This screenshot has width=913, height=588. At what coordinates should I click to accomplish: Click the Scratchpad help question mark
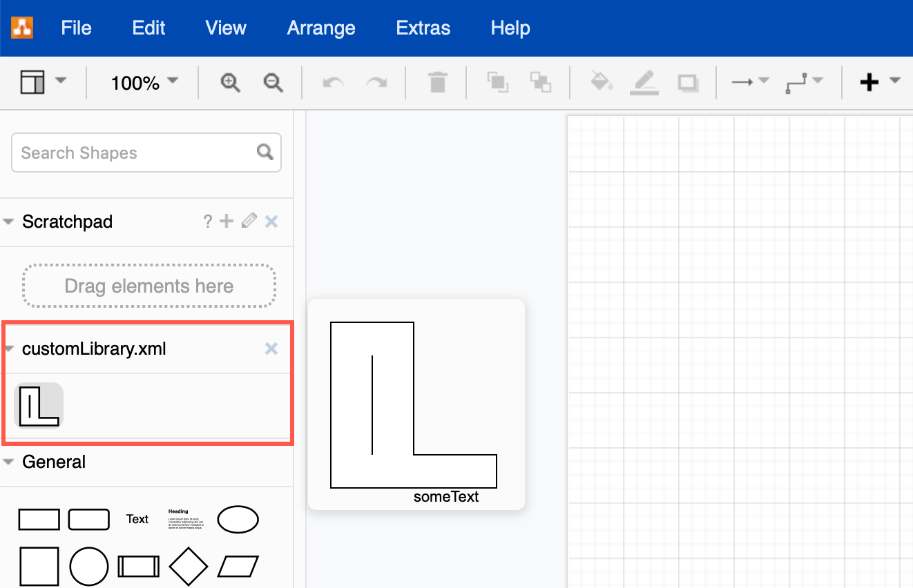click(208, 221)
